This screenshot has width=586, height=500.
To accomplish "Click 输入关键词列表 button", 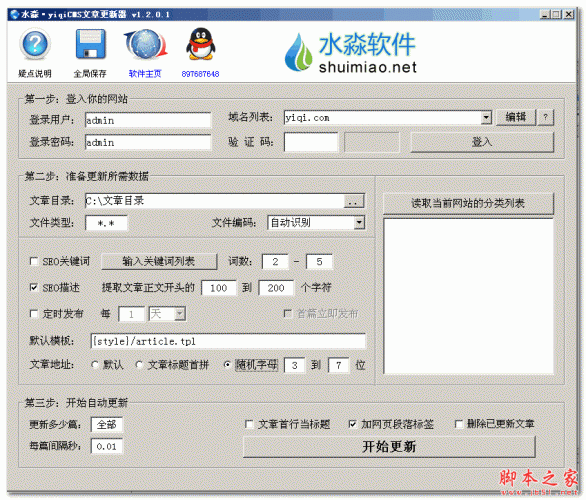I will (159, 261).
